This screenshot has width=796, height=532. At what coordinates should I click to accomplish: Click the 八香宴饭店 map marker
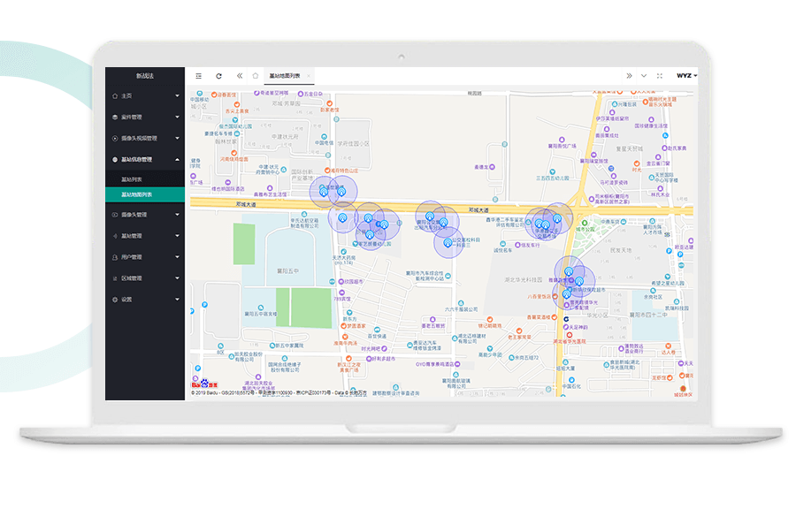555,296
